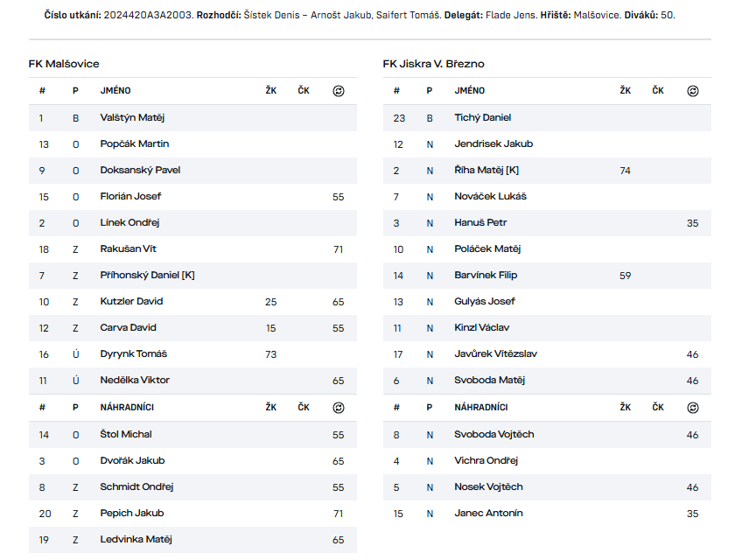Click substitution icon in FK Malšovice starters header
This screenshot has width=735, height=560.
click(339, 91)
